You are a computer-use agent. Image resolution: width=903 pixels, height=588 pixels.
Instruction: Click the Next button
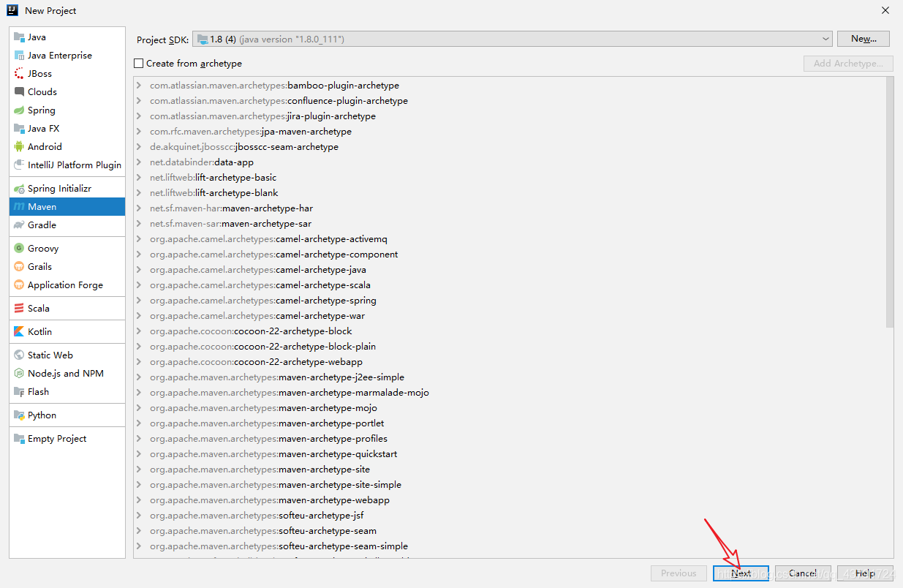pos(741,573)
